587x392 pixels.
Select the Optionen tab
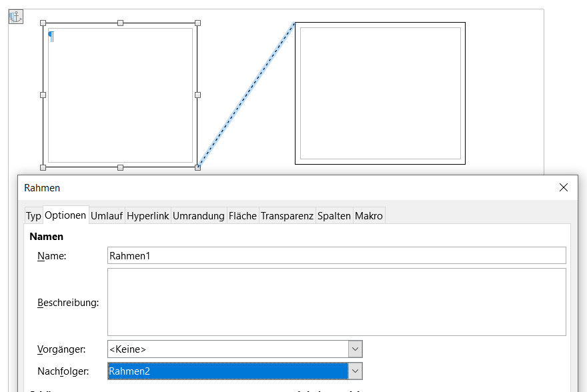(x=65, y=215)
